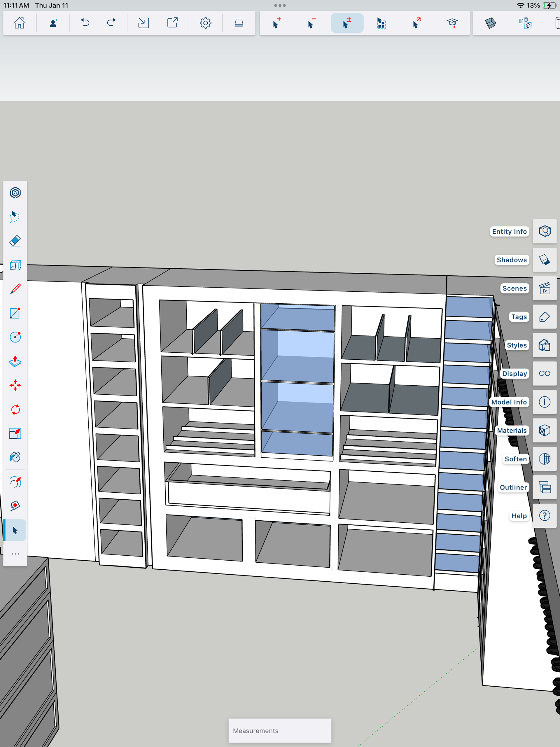The width and height of the screenshot is (560, 747).
Task: Open the Entity Info panel
Action: (544, 231)
